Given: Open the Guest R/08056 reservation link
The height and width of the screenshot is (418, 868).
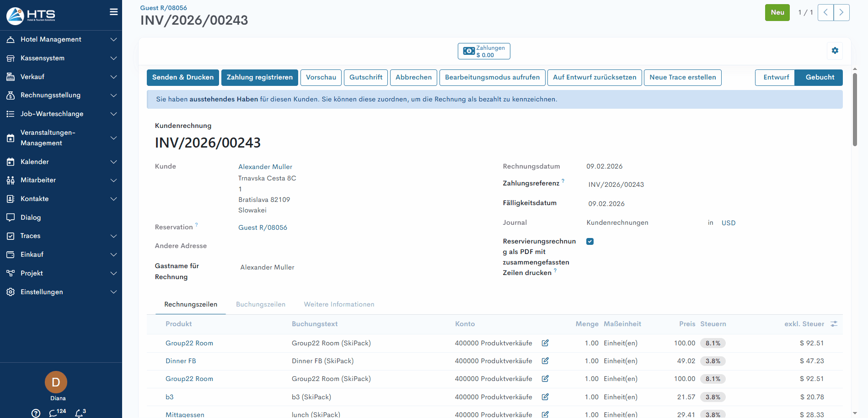Looking at the screenshot, I should pos(263,228).
